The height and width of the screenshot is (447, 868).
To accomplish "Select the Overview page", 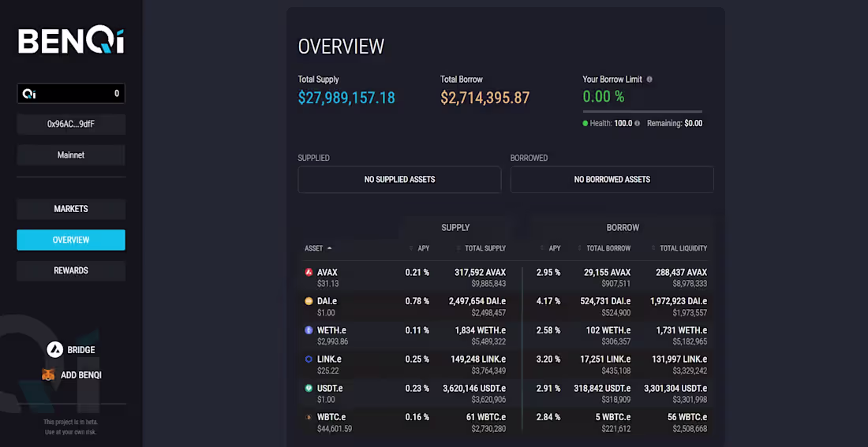I will point(71,240).
